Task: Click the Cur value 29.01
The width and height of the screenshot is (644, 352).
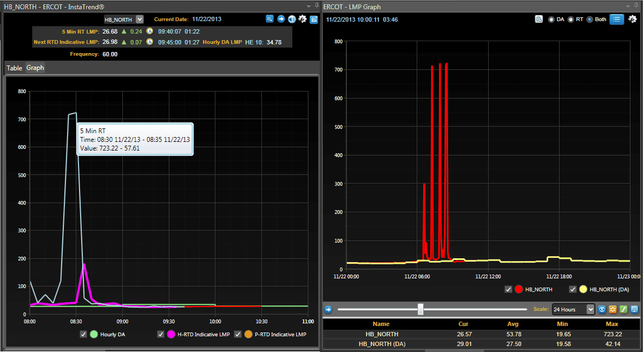Action: point(464,344)
